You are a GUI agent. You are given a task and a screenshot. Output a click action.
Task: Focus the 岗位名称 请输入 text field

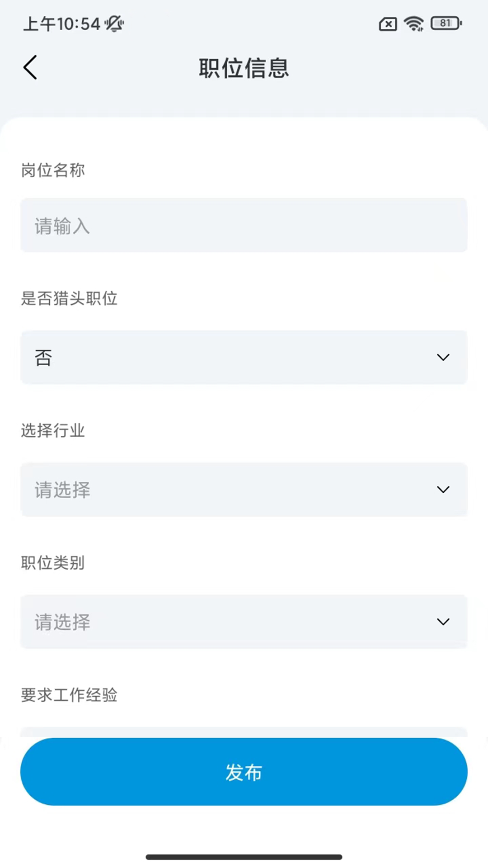tap(244, 225)
